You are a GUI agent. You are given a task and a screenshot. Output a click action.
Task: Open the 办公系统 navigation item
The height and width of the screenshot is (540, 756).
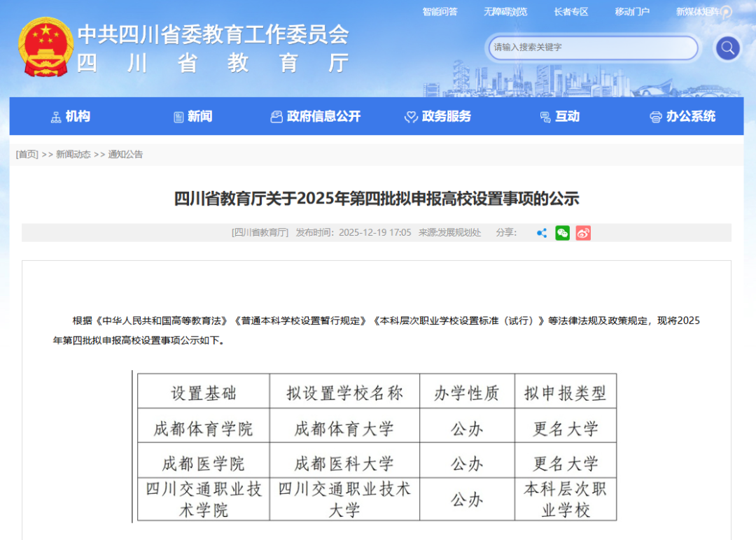[682, 117]
